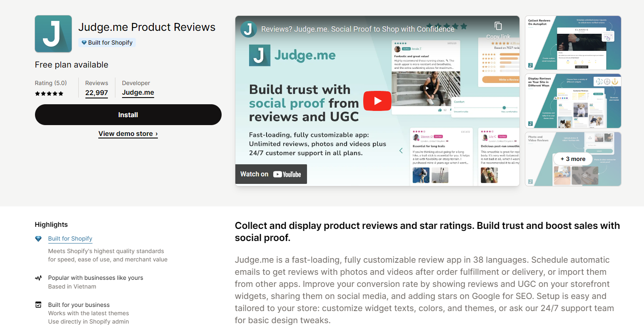644x334 pixels.
Task: Open Built for Shopify highlights link
Action: pos(70,239)
